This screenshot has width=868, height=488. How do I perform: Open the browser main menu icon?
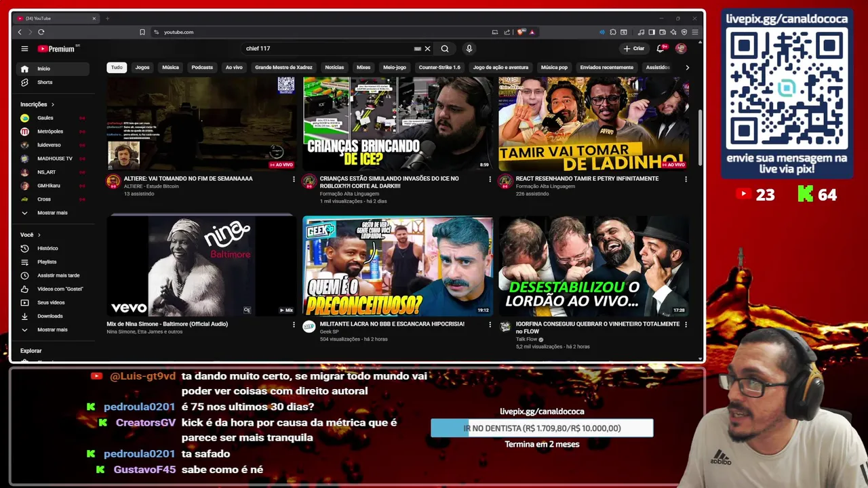point(695,32)
